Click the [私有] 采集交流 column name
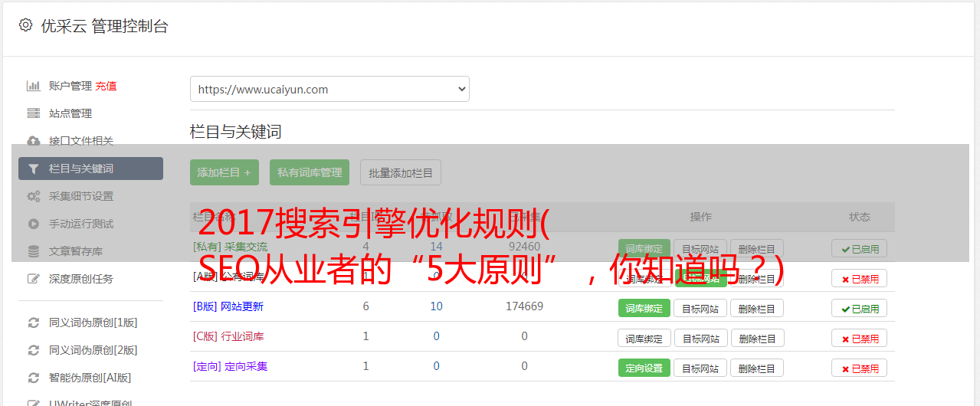The width and height of the screenshot is (980, 406). (231, 247)
